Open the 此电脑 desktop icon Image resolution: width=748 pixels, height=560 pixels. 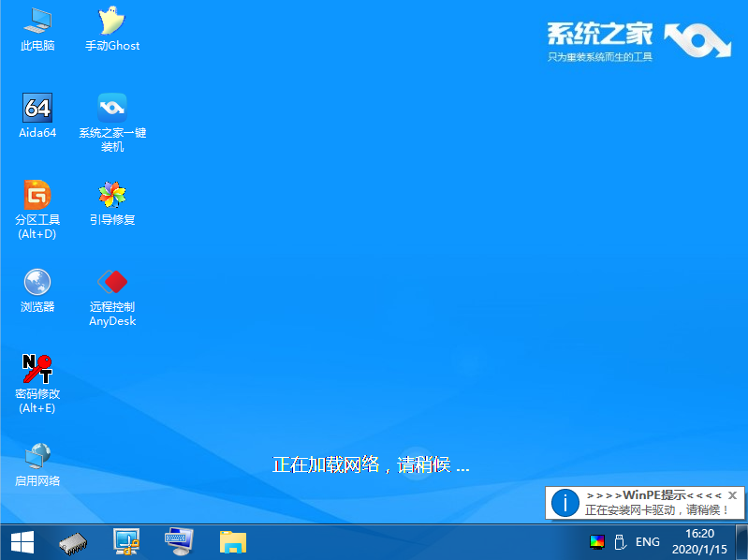click(x=37, y=29)
